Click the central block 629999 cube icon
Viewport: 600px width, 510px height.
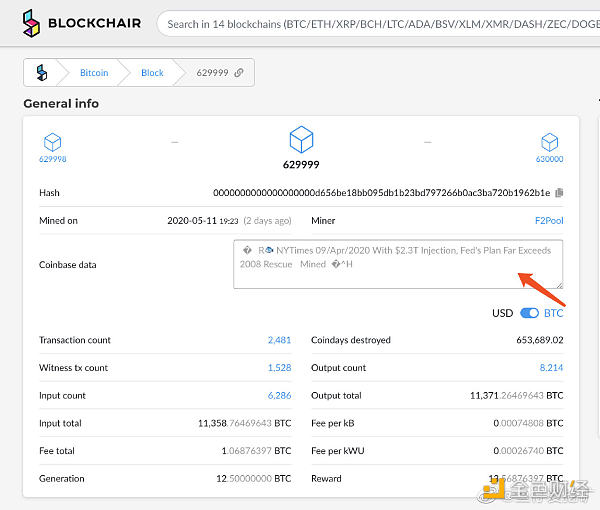pos(301,140)
